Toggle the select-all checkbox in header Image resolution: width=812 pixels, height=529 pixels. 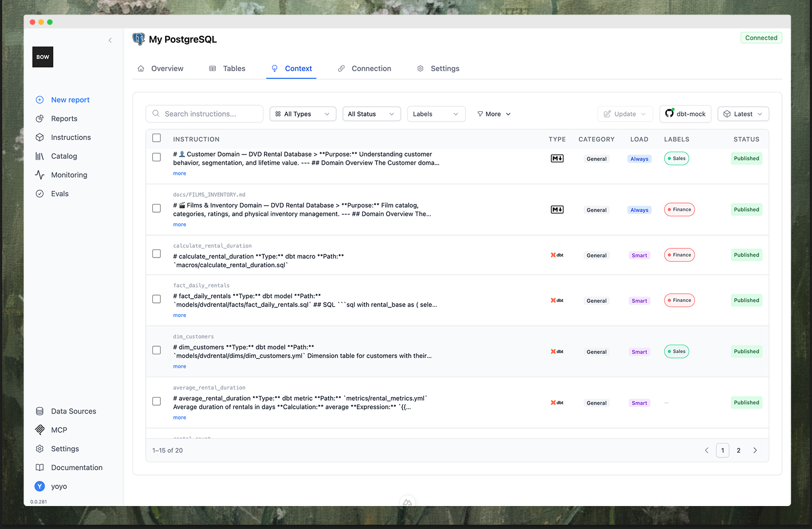(157, 138)
